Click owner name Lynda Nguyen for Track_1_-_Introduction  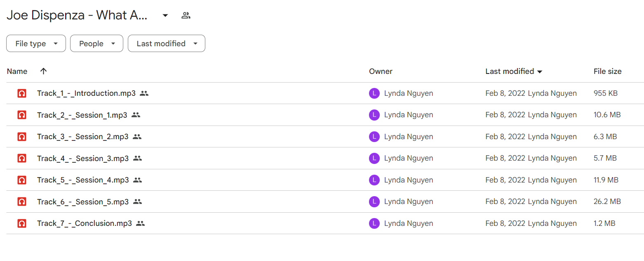coord(409,93)
